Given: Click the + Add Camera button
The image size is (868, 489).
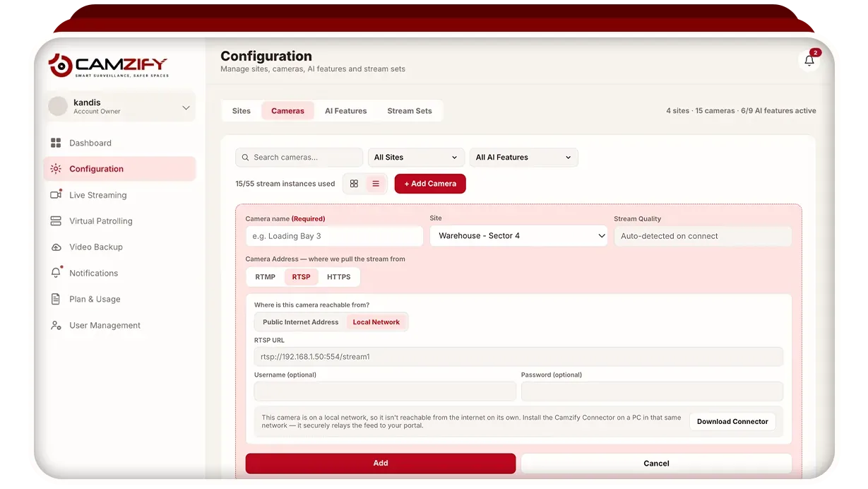Looking at the screenshot, I should click(x=430, y=184).
